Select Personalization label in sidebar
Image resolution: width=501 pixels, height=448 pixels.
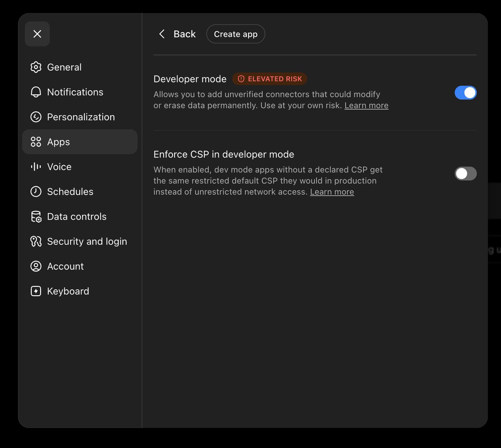(81, 117)
